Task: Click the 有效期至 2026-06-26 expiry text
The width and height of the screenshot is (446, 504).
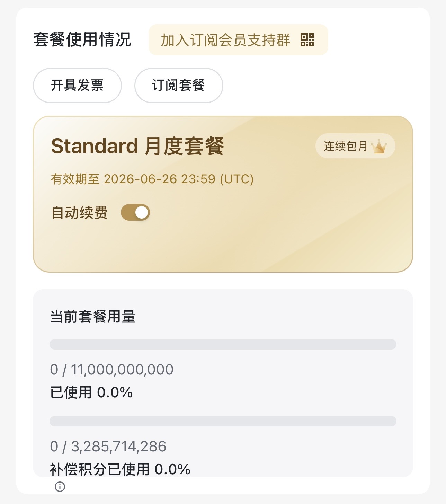Action: [x=152, y=179]
